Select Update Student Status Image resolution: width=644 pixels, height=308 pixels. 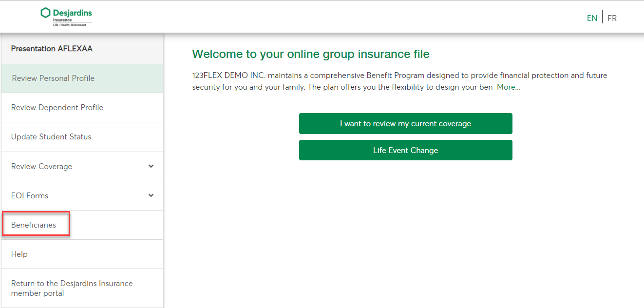82,137
